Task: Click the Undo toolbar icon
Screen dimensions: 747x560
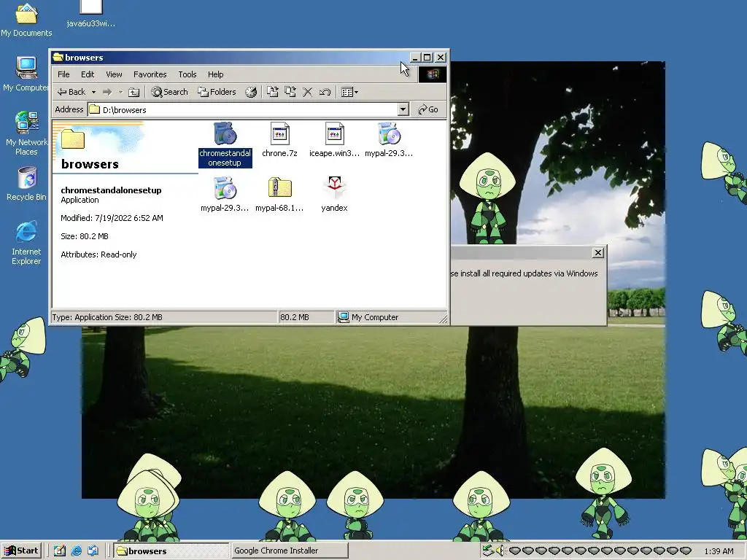Action: coord(325,92)
